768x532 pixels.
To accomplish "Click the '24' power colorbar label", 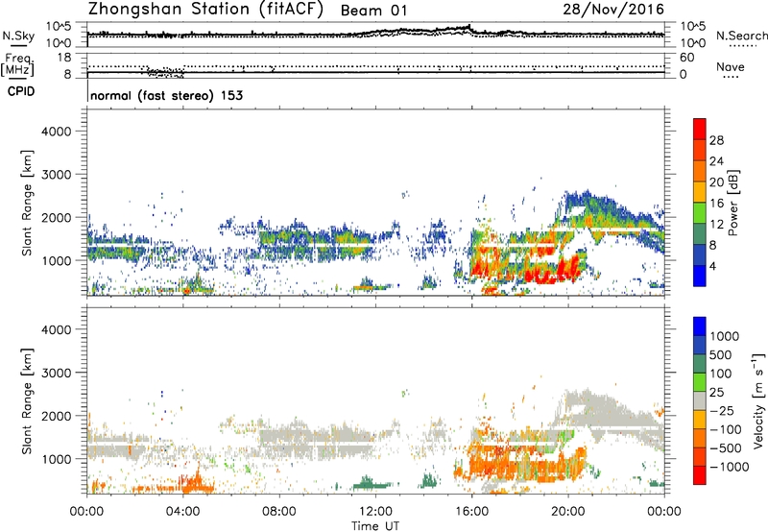I will [716, 161].
